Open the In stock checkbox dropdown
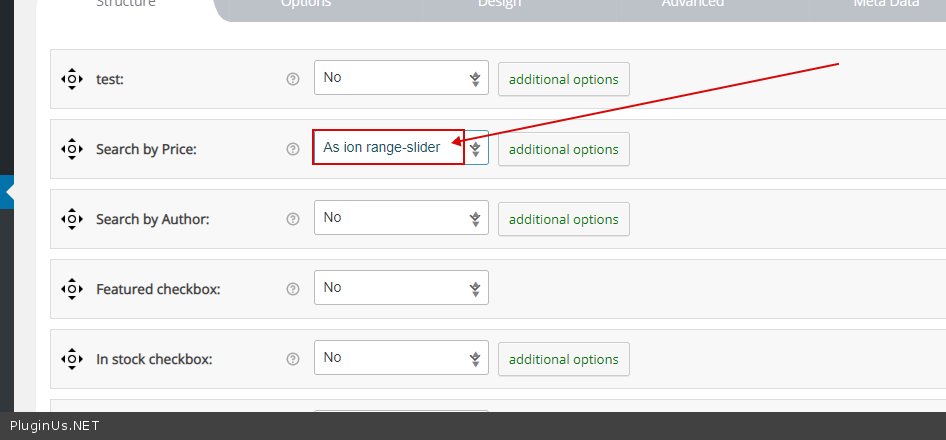Viewport: 946px width, 440px height. click(401, 358)
